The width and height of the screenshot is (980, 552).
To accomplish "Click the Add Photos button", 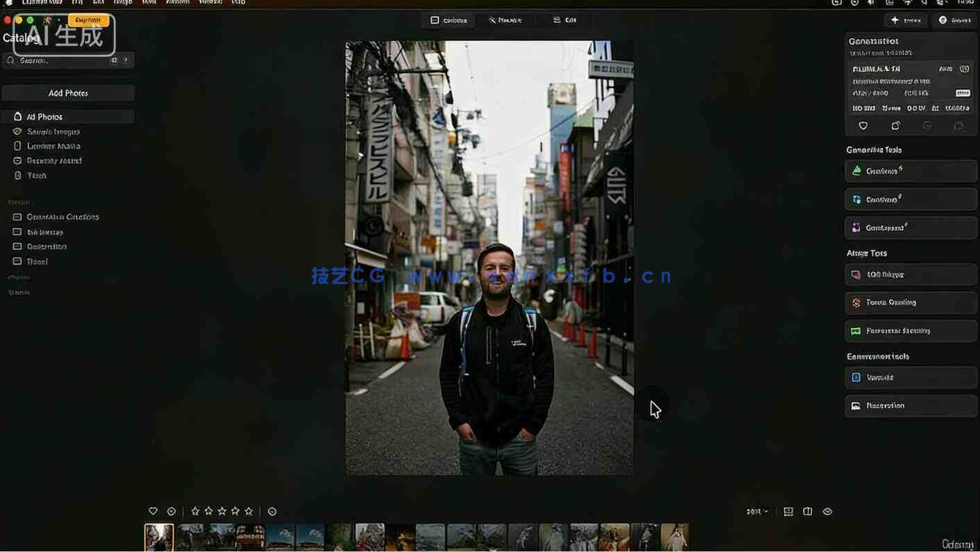I will point(68,93).
